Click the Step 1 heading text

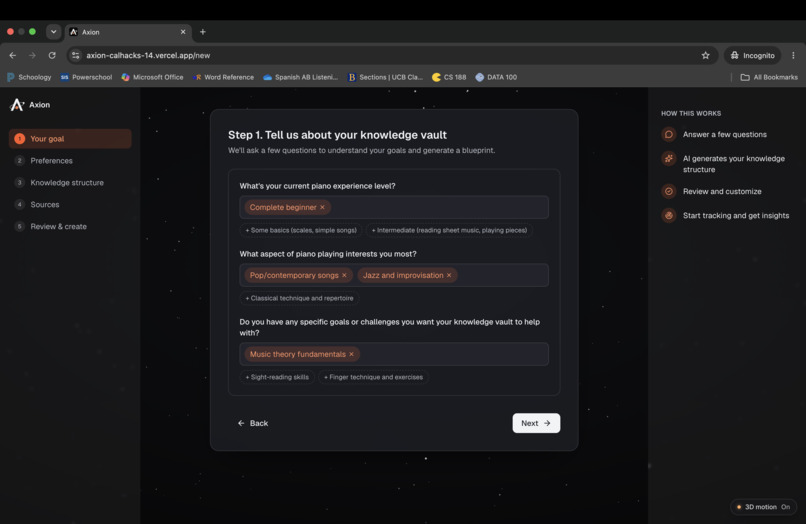pos(337,135)
